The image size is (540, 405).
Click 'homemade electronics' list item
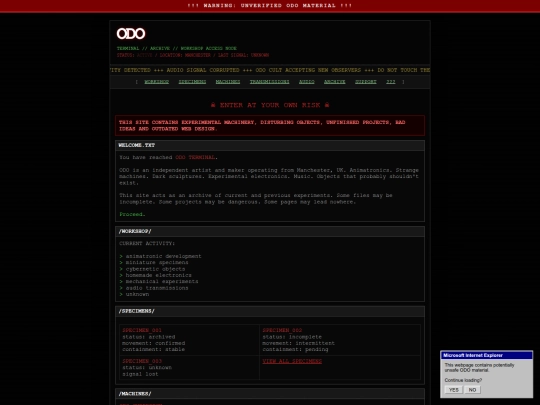[158, 275]
